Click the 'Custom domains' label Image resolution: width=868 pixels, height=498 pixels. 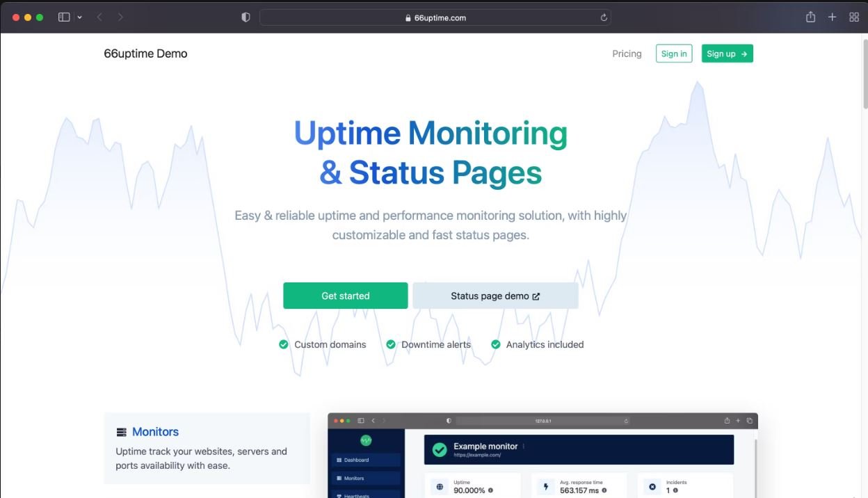[x=330, y=344]
